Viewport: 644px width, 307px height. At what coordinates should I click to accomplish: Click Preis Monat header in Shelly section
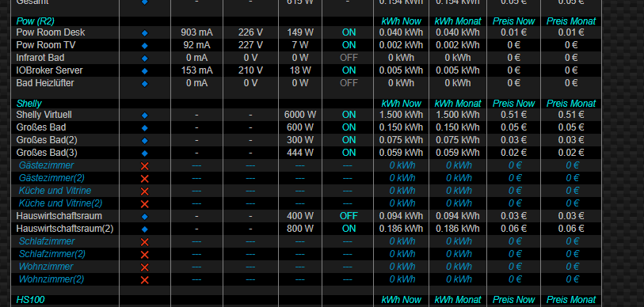click(x=571, y=104)
